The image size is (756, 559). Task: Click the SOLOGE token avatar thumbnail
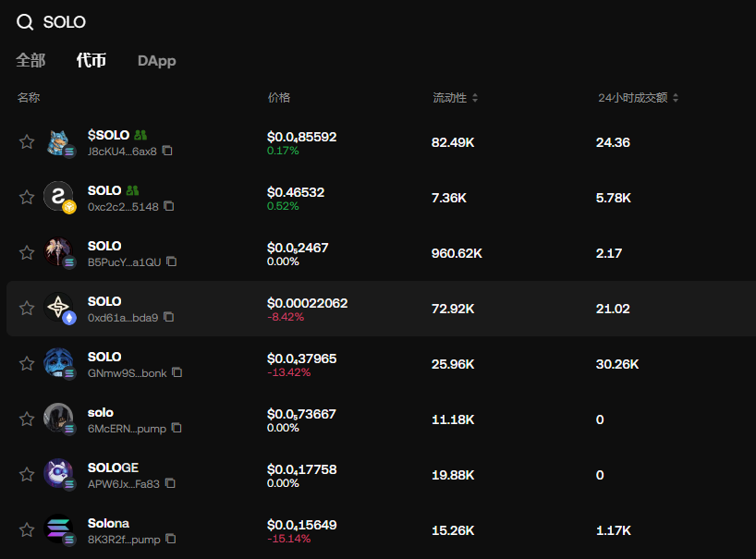[x=58, y=473]
